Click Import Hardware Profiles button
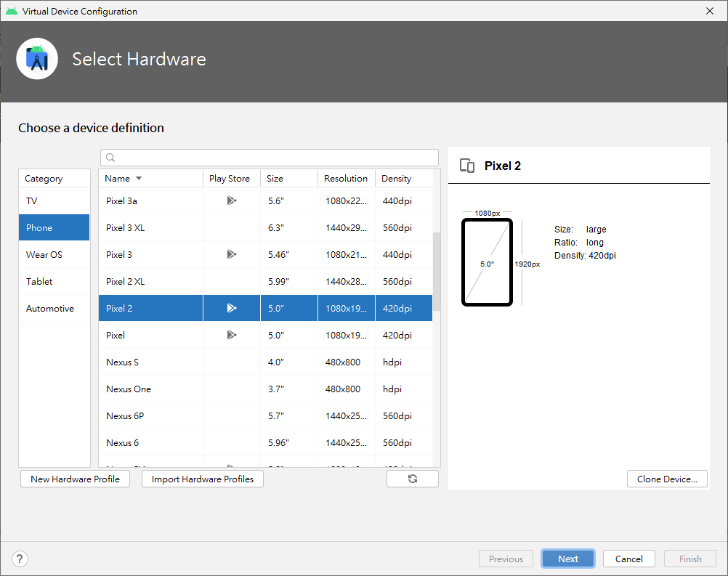The width and height of the screenshot is (728, 576). [x=203, y=479]
